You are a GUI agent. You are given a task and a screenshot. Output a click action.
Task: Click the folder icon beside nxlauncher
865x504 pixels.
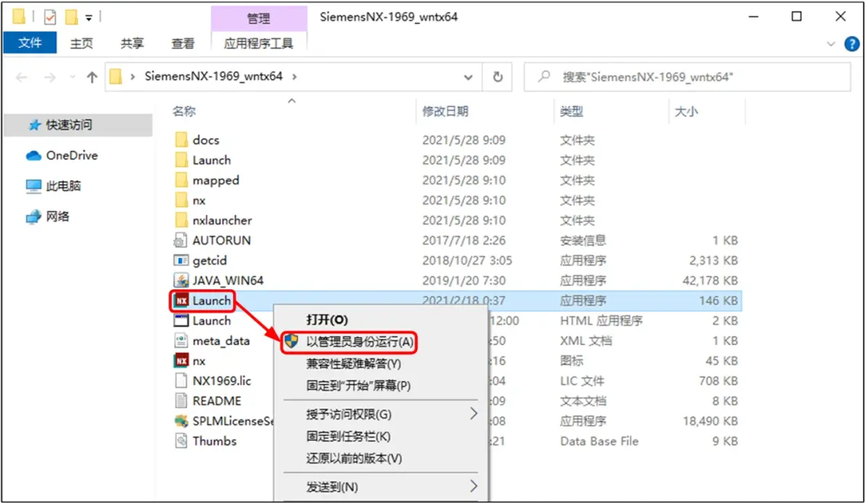(x=181, y=220)
